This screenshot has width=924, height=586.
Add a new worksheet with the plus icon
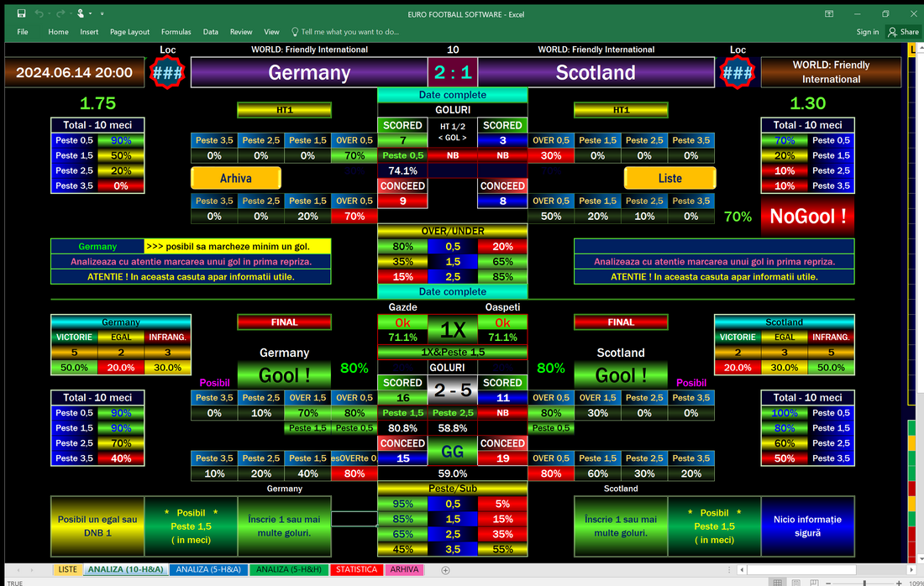click(444, 569)
